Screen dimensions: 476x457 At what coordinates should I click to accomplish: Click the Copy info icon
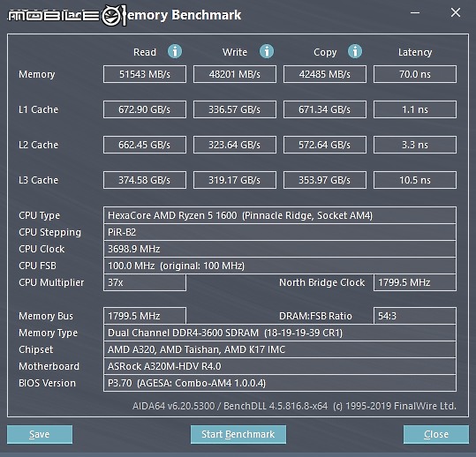coord(355,51)
